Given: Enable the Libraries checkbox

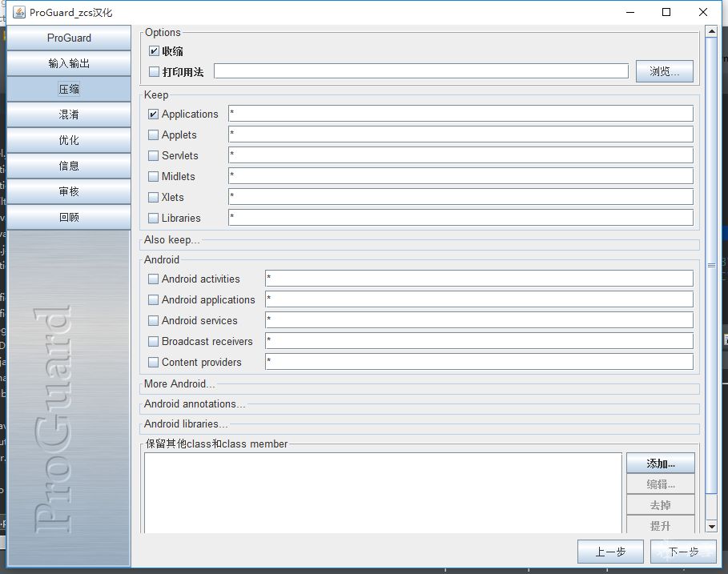Looking at the screenshot, I should tap(153, 218).
